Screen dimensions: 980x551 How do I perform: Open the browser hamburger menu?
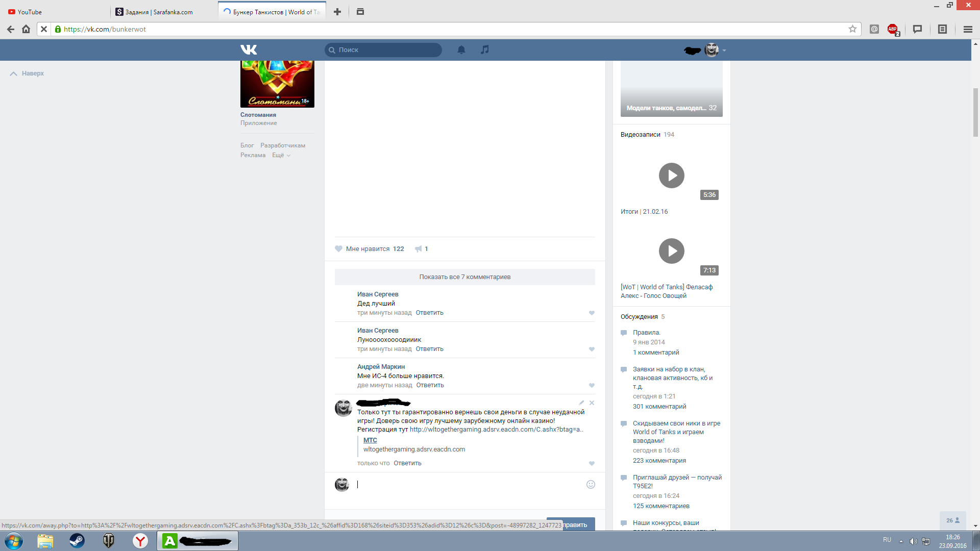(968, 29)
